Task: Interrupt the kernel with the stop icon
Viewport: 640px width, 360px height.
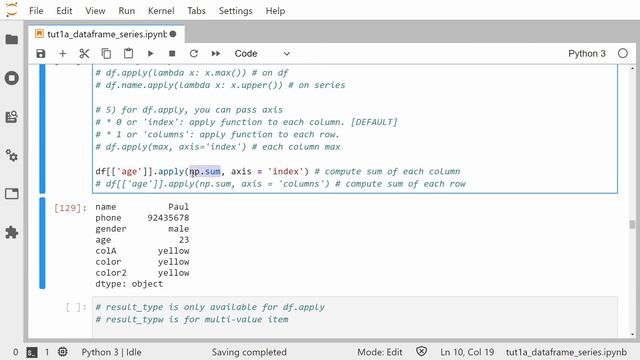Action: click(172, 53)
